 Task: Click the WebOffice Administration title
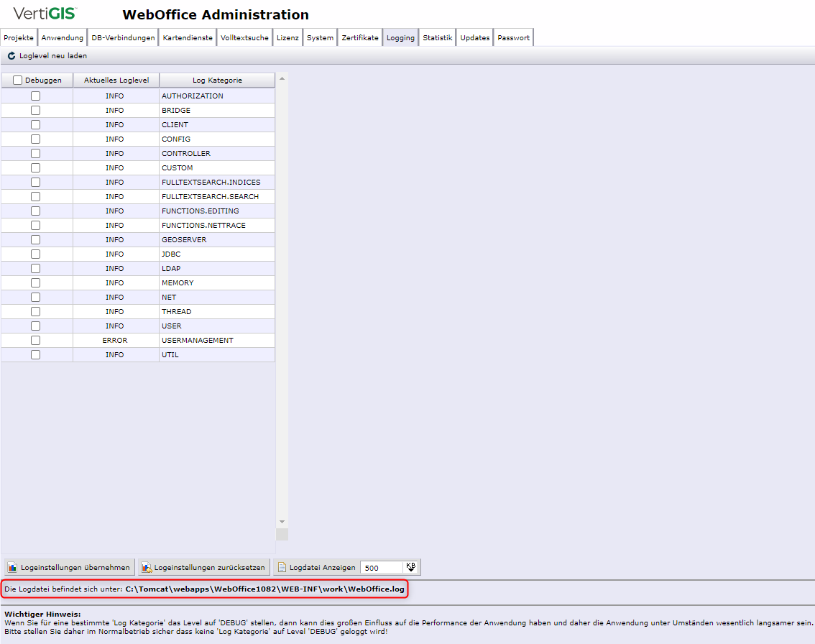click(x=216, y=14)
